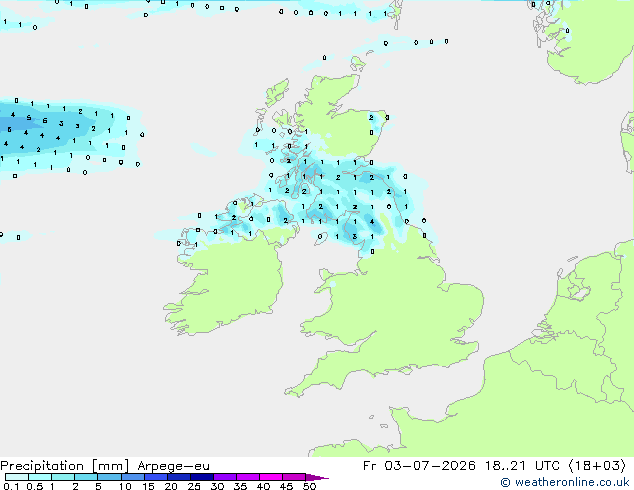Select the '20' legend scale label
The height and width of the screenshot is (490, 634).
click(171, 486)
